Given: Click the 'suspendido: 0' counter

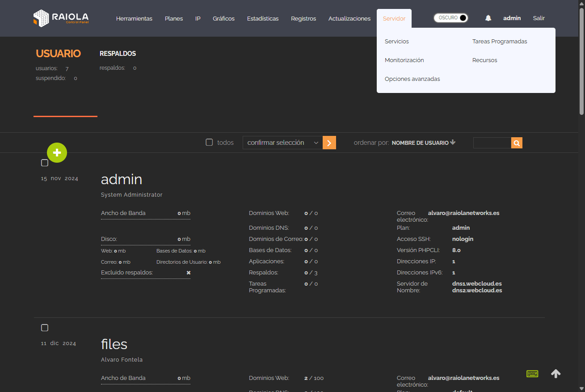Looking at the screenshot, I should (x=56, y=78).
